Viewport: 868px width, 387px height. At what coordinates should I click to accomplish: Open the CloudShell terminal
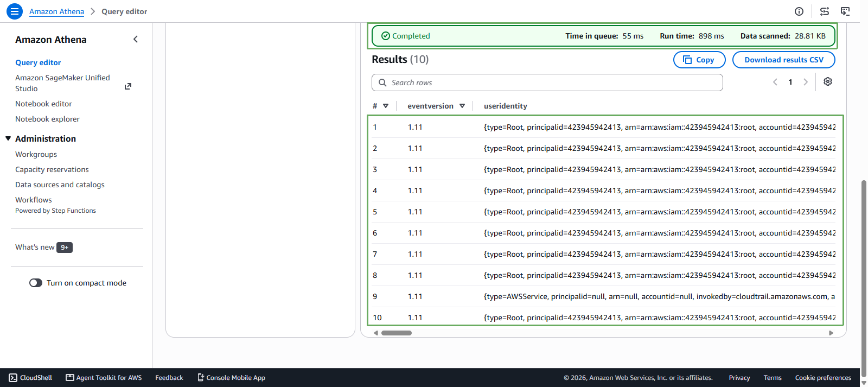[x=30, y=378]
